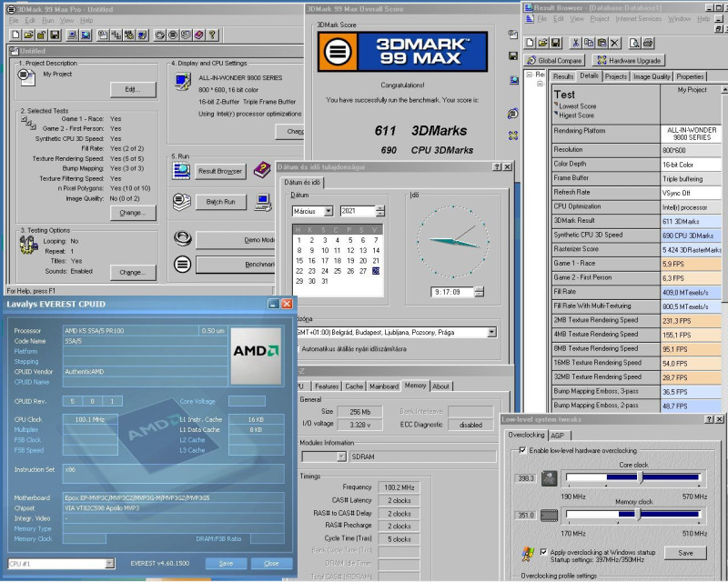This screenshot has height=582, width=728.
Task: Click time field showing 9:17:09
Action: (x=451, y=292)
